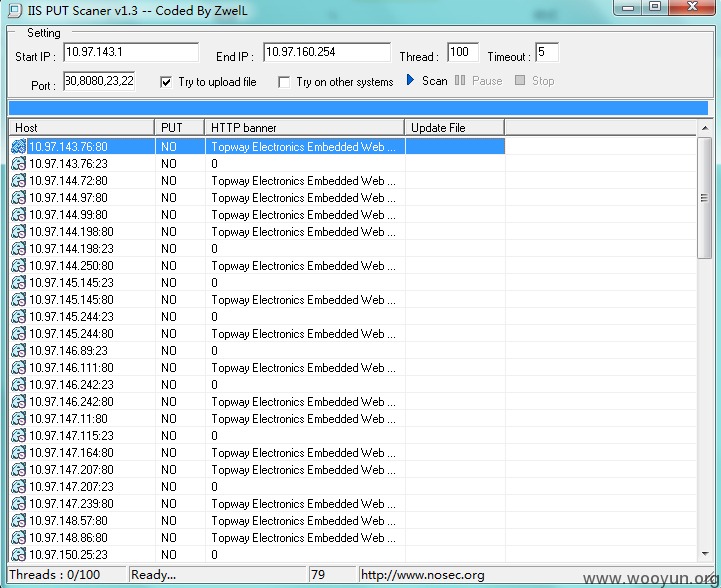This screenshot has height=588, width=721.
Task: Sort by HTTP banner column header
Action: (304, 127)
